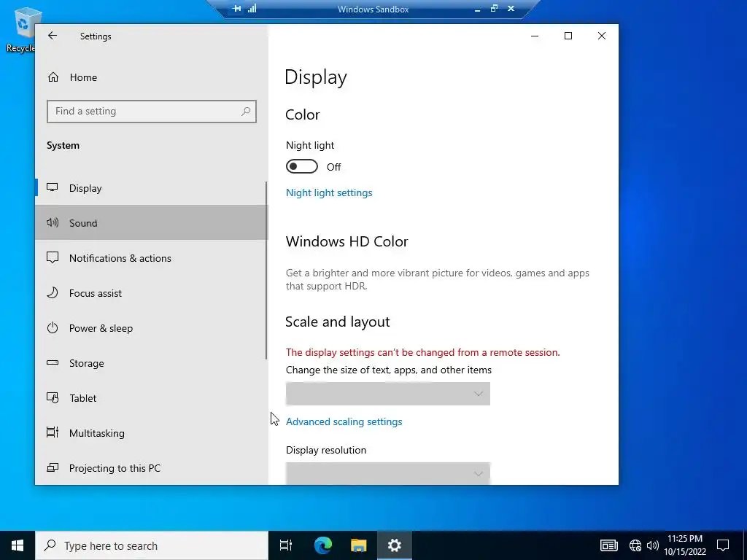
Task: Minimize the Settings window
Action: point(535,36)
